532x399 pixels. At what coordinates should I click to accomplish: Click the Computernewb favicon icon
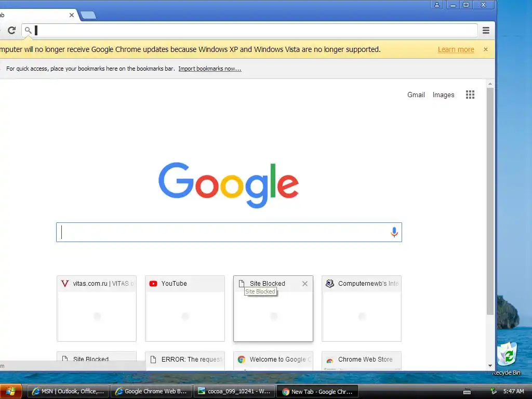click(330, 284)
